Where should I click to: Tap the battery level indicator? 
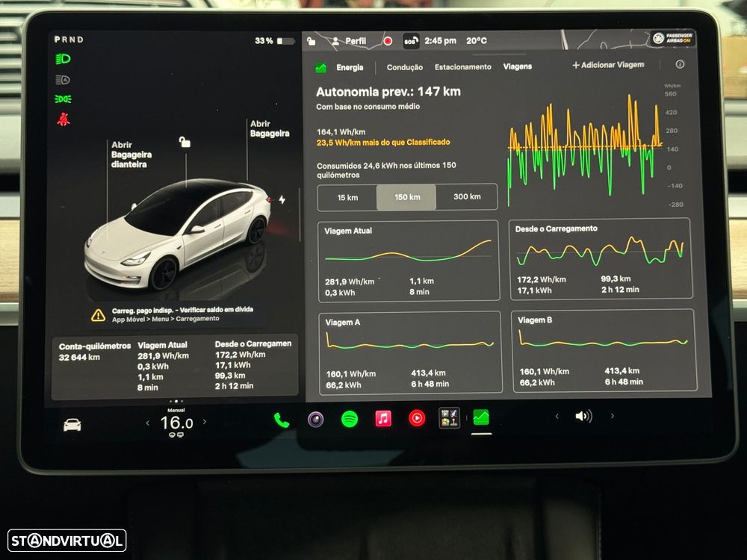click(286, 41)
